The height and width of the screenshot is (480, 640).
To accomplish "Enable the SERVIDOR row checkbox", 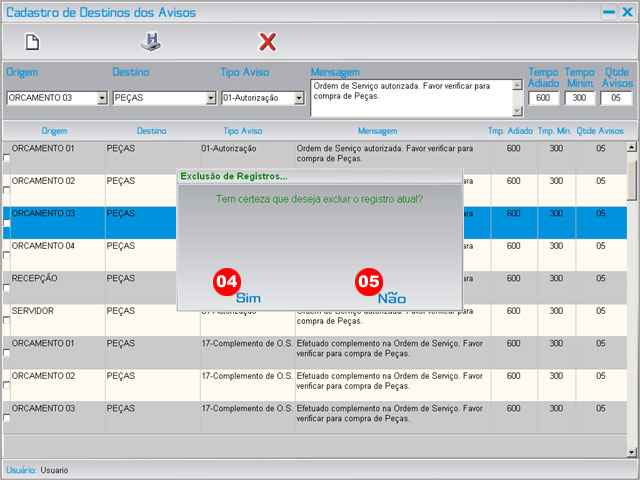I will 7,321.
